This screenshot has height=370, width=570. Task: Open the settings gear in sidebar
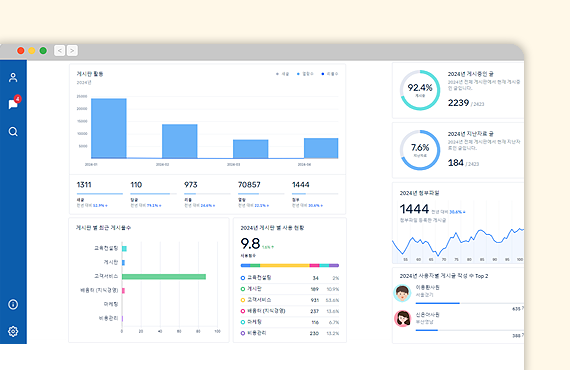(13, 331)
